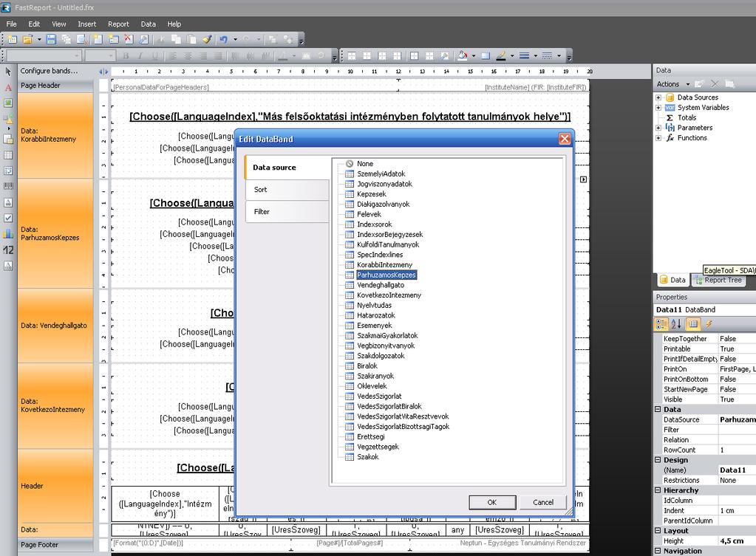This screenshot has width=756, height=556.
Task: Click the Categorized view icon in Properties
Action: pos(661,324)
